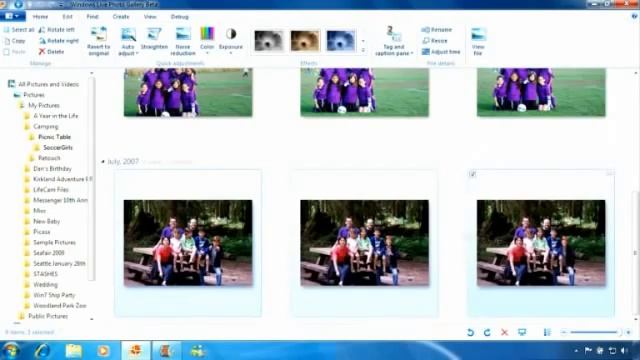Open Windows Explorer folder on taskbar
This screenshot has height=360, width=640.
tap(73, 351)
